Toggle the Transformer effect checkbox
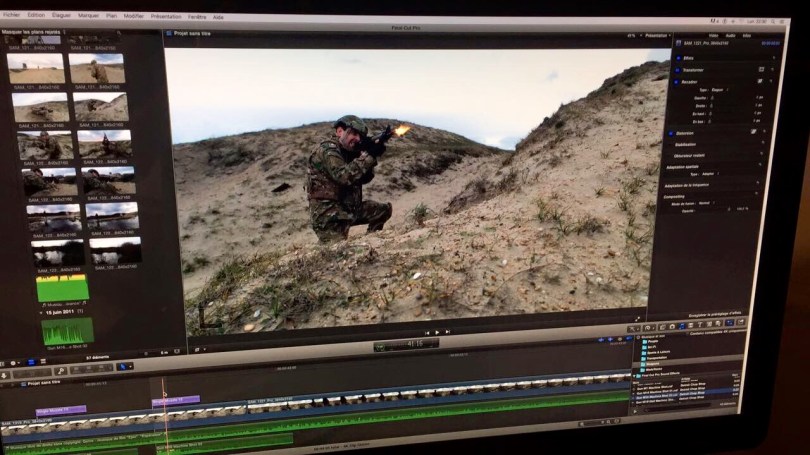The width and height of the screenshot is (810, 455). pyautogui.click(x=676, y=71)
